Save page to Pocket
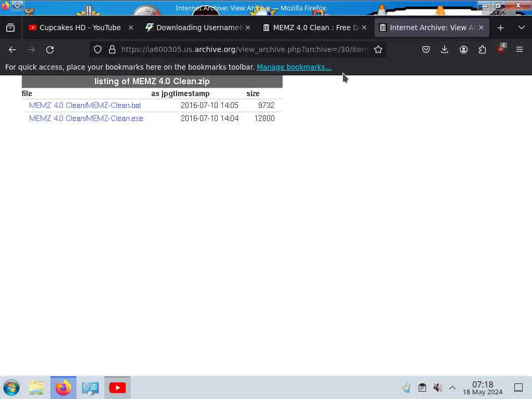Viewport: 532px width, 399px height. (426, 49)
